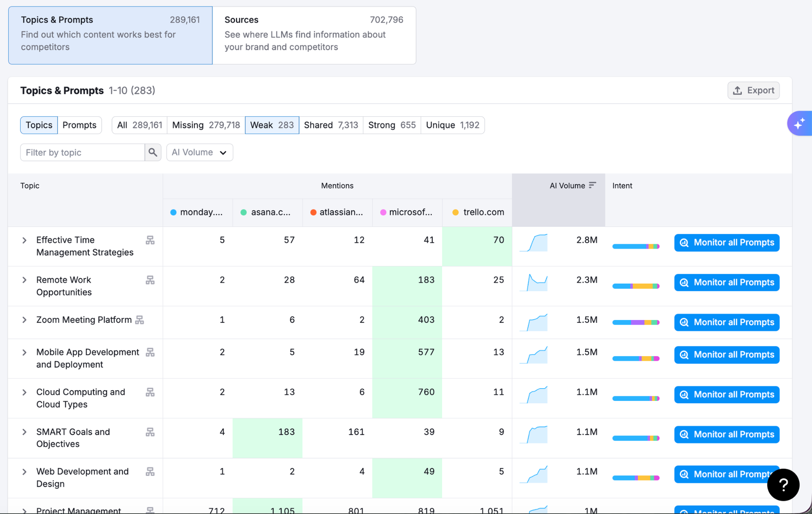Viewport: 812px width, 514px height.
Task: View trend sparkline for Zoom Meeting Platform
Action: click(x=534, y=323)
